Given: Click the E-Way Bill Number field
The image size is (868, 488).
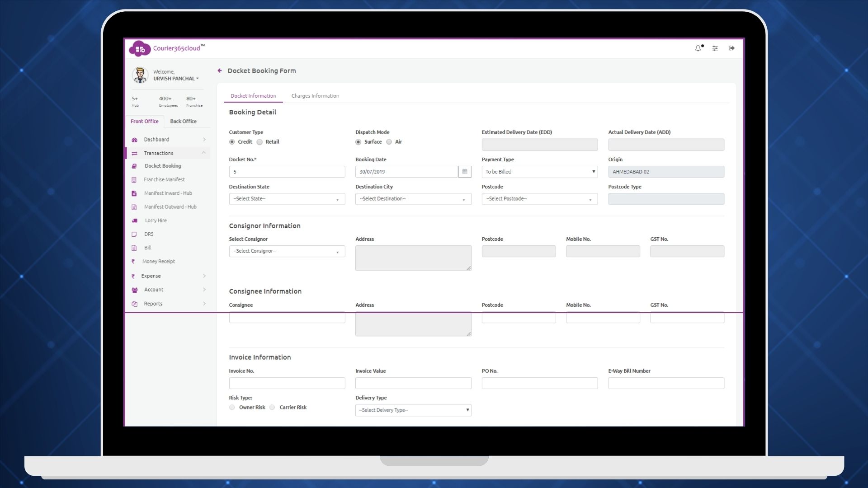Looking at the screenshot, I should [x=666, y=383].
